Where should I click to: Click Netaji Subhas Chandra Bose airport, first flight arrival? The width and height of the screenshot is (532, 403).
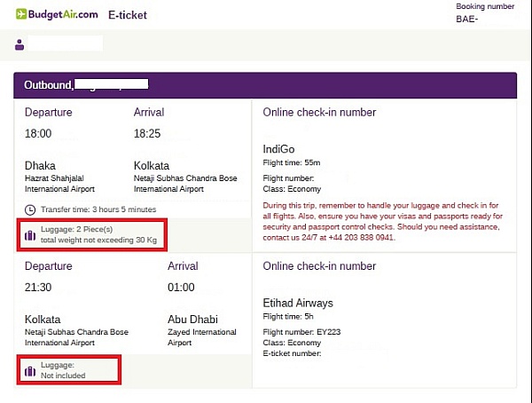(x=185, y=184)
